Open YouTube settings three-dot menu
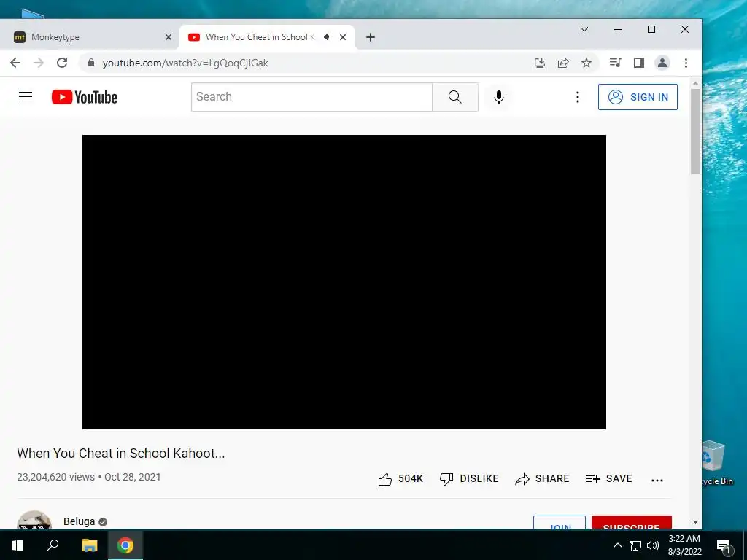This screenshot has width=747, height=560. pos(578,97)
